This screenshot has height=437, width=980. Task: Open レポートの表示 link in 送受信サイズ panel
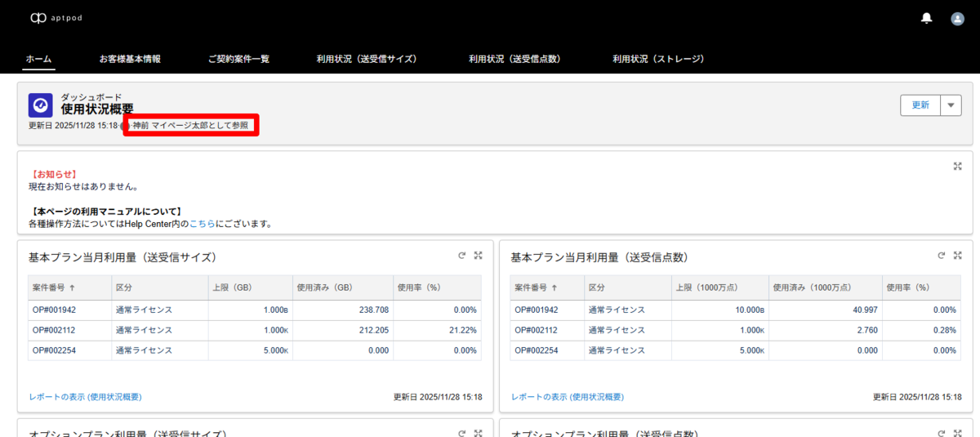(85, 397)
